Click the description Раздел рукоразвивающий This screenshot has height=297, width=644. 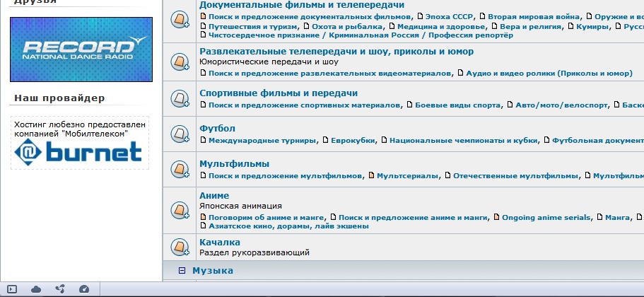(x=254, y=252)
